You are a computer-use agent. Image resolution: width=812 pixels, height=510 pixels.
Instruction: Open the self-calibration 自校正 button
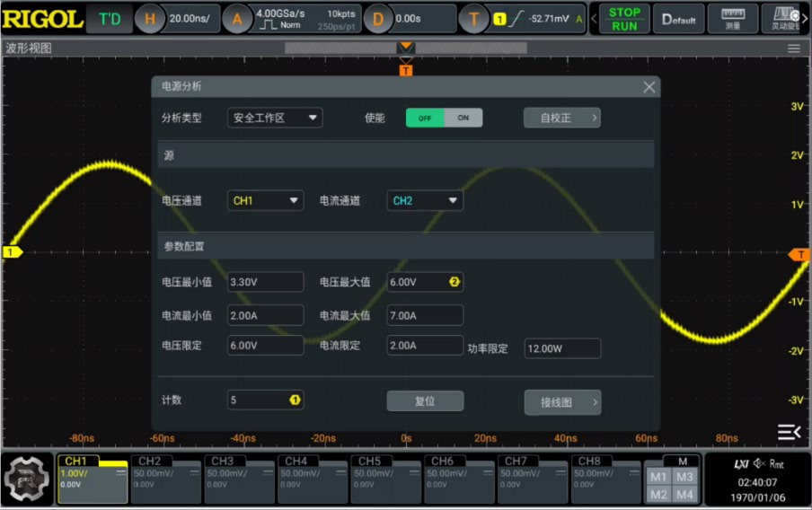point(562,118)
